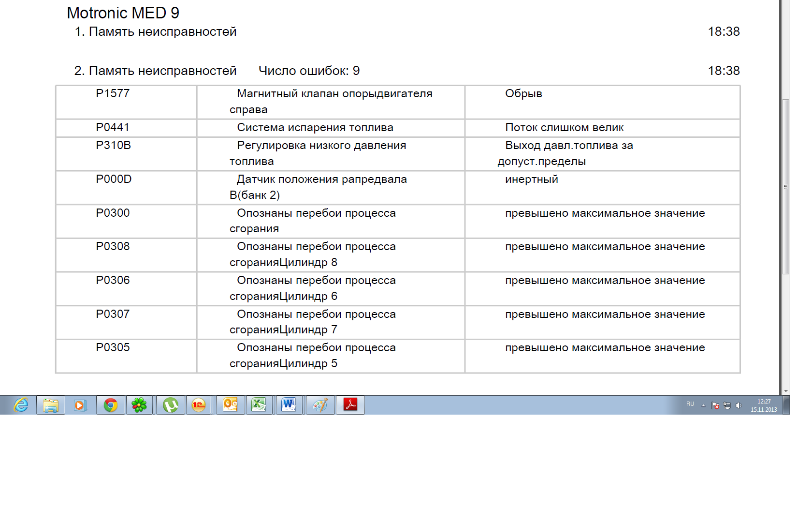This screenshot has height=508, width=812.
Task: Click 'сгоранияЦилиндр 8' description cell
Action: coord(331,255)
